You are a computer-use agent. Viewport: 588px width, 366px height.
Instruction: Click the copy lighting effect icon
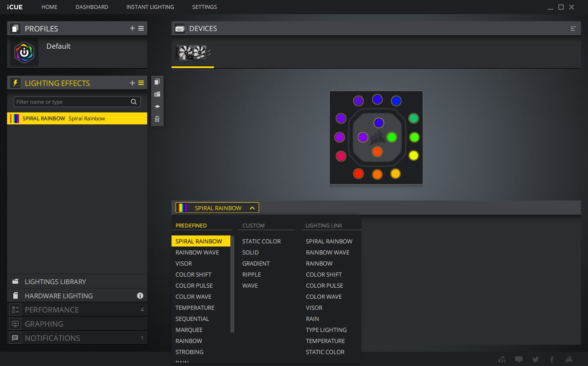(x=157, y=82)
